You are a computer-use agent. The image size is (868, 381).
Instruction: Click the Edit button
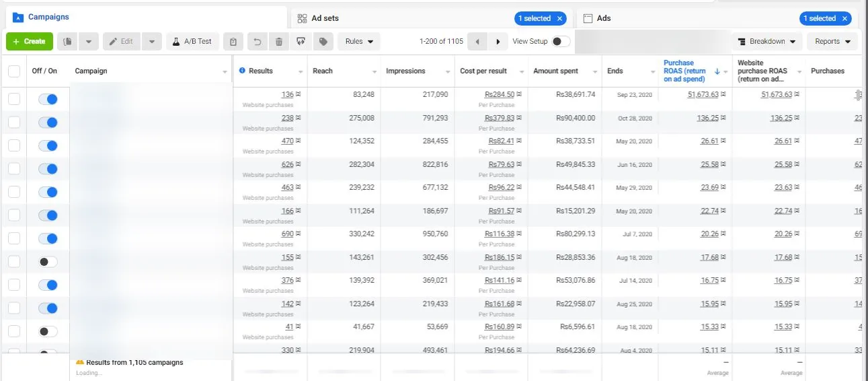122,42
